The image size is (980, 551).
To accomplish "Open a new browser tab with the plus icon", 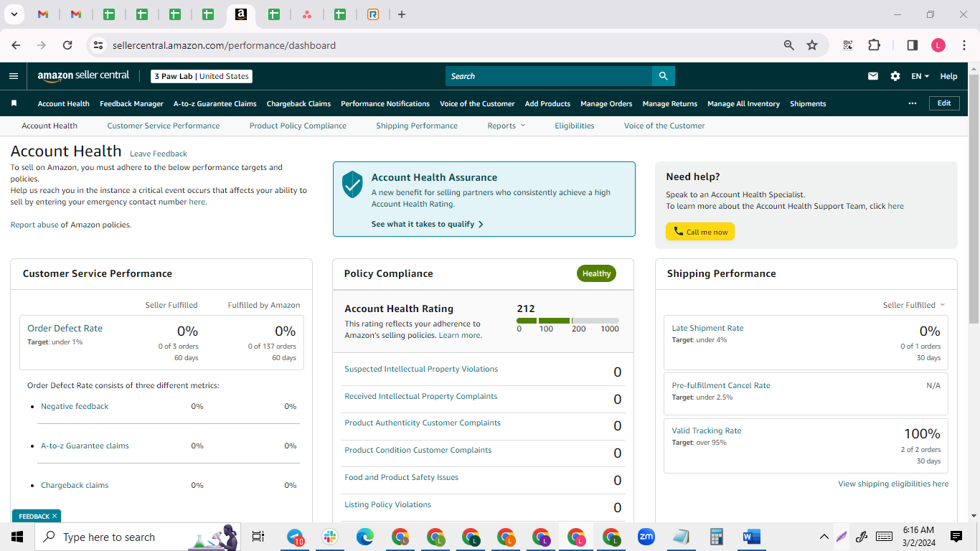I will [402, 14].
